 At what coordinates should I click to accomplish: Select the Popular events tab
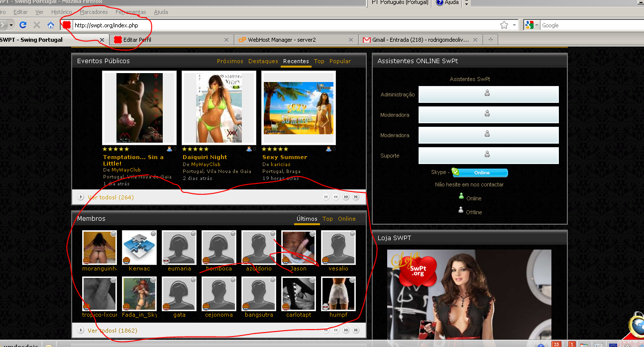click(x=340, y=61)
